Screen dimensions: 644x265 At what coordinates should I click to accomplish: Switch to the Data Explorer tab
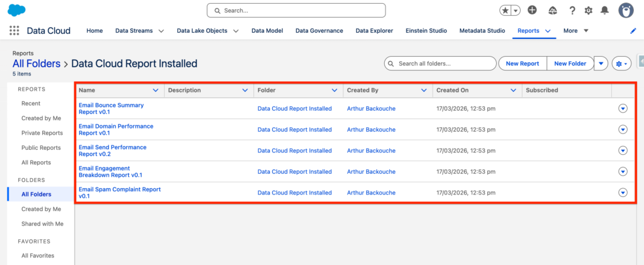click(x=374, y=31)
